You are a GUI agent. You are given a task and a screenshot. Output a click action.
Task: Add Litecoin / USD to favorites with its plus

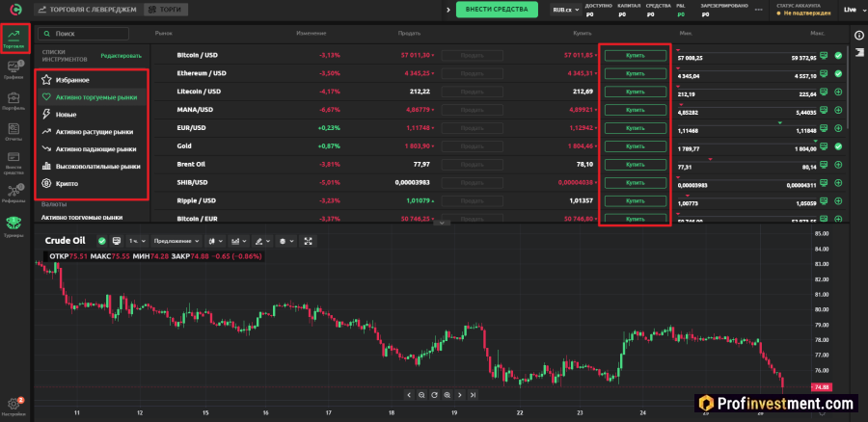[838, 92]
